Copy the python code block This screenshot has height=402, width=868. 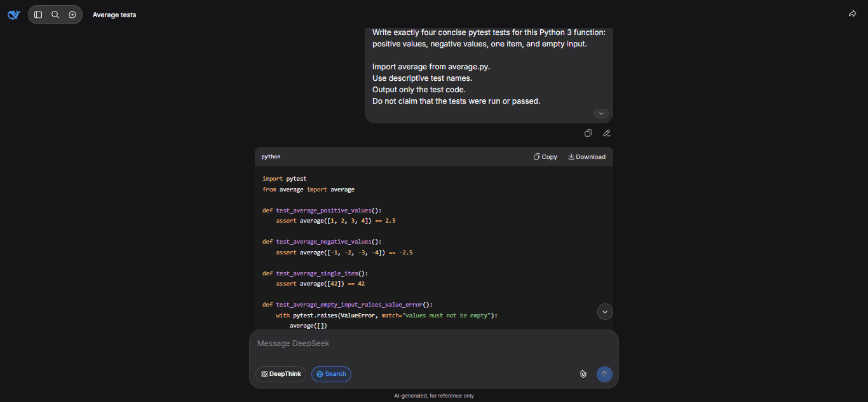545,156
